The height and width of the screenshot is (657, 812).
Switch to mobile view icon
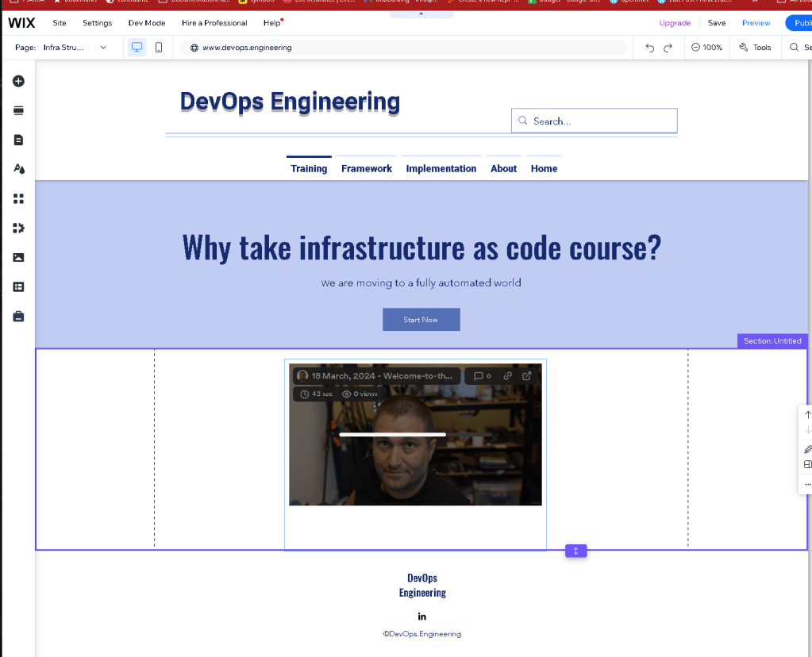coord(159,47)
